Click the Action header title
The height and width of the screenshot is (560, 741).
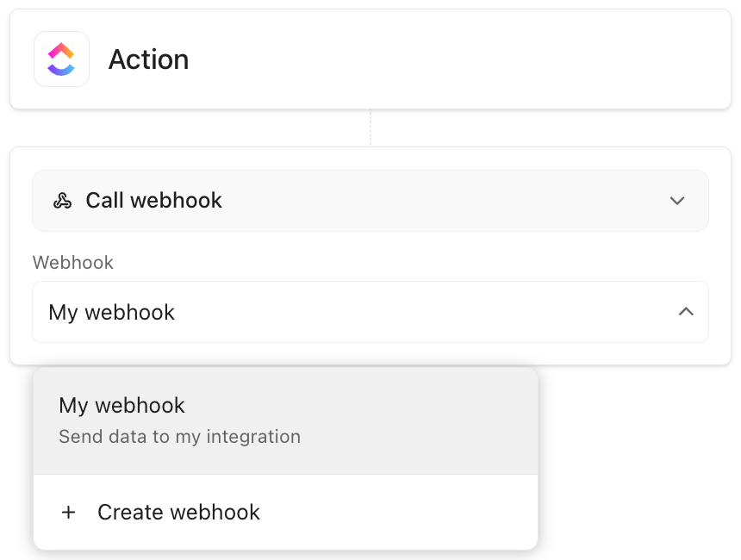tap(148, 59)
